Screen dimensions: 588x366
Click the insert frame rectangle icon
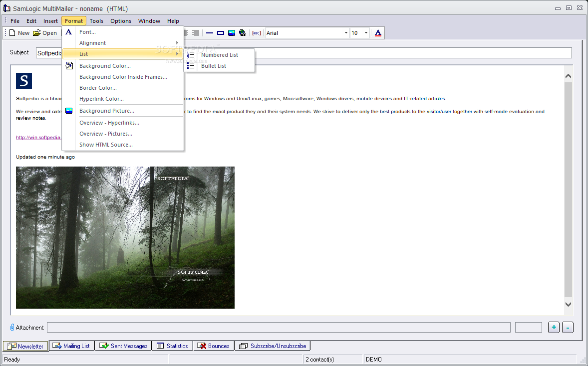[221, 33]
